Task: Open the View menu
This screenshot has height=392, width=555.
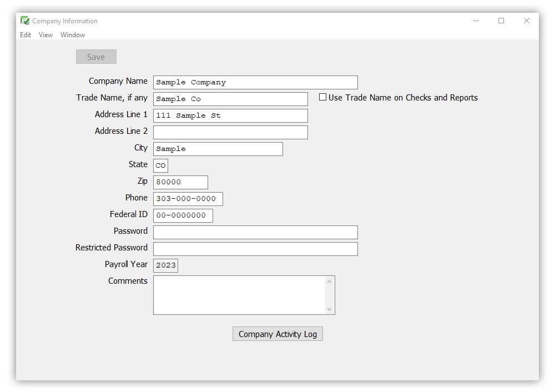Action: (x=45, y=34)
